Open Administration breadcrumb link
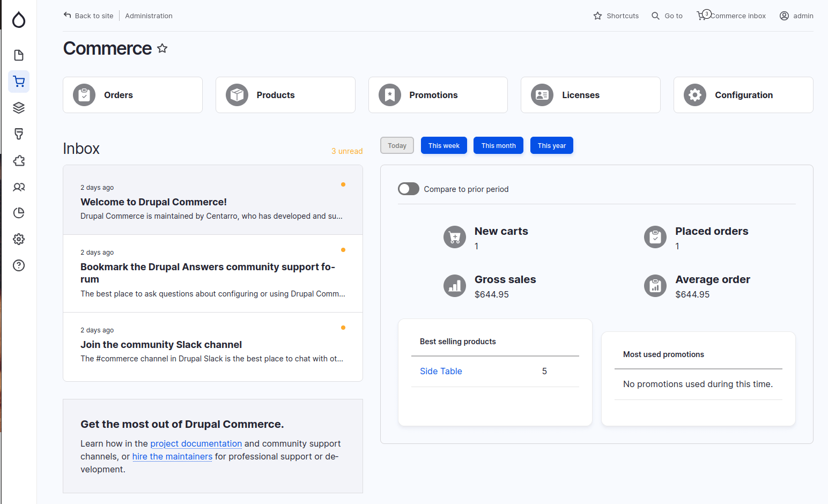828x504 pixels. tap(149, 16)
